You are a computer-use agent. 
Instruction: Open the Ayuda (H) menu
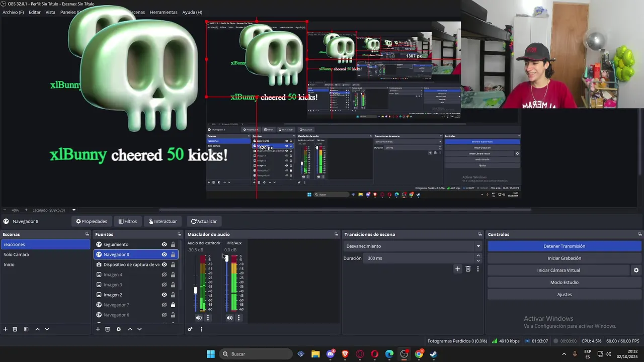coord(192,12)
